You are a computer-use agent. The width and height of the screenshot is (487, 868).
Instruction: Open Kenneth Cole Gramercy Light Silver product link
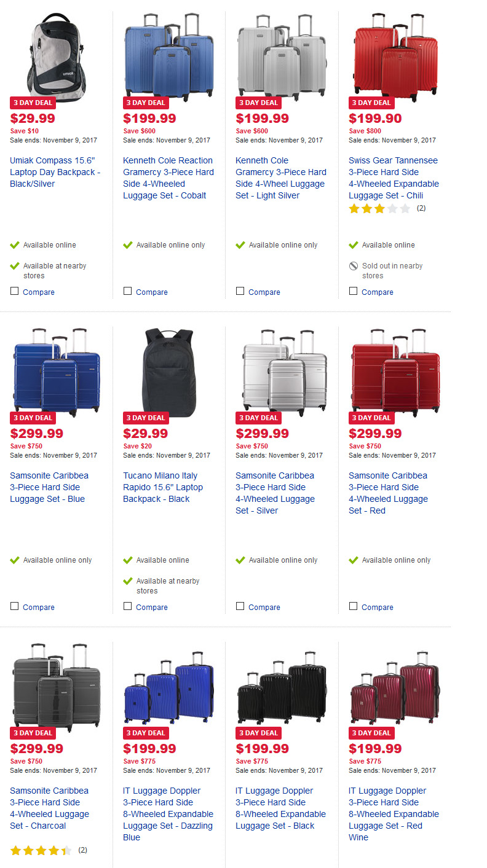click(281, 178)
